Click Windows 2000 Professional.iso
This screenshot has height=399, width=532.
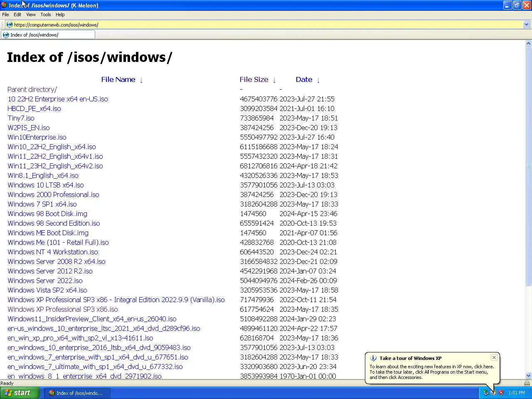coord(53,195)
